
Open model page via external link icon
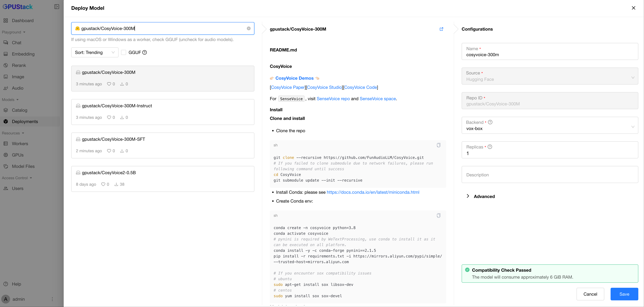441,29
